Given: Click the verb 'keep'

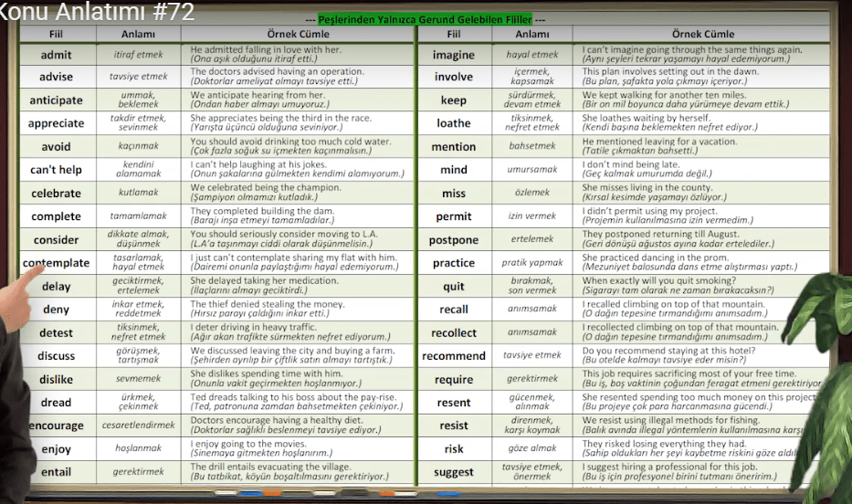Looking at the screenshot, I should tap(454, 100).
